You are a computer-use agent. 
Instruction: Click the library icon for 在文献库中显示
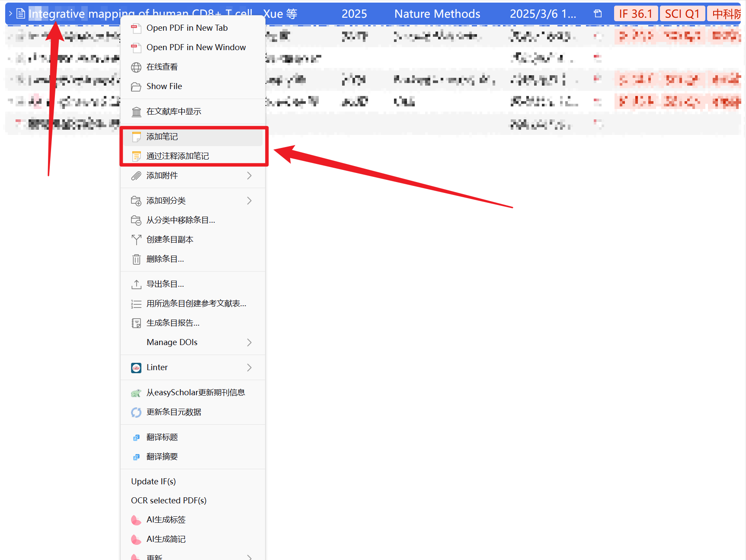pyautogui.click(x=136, y=112)
